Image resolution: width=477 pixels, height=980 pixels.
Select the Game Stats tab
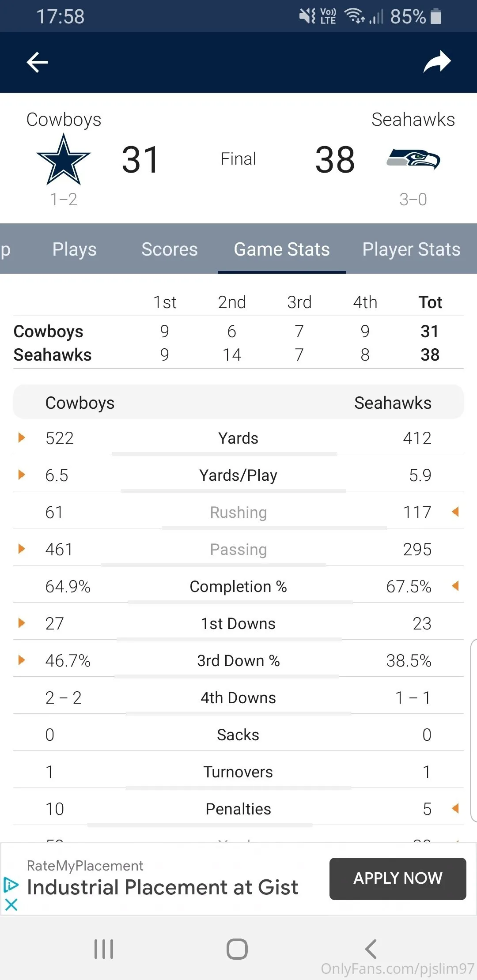point(282,249)
